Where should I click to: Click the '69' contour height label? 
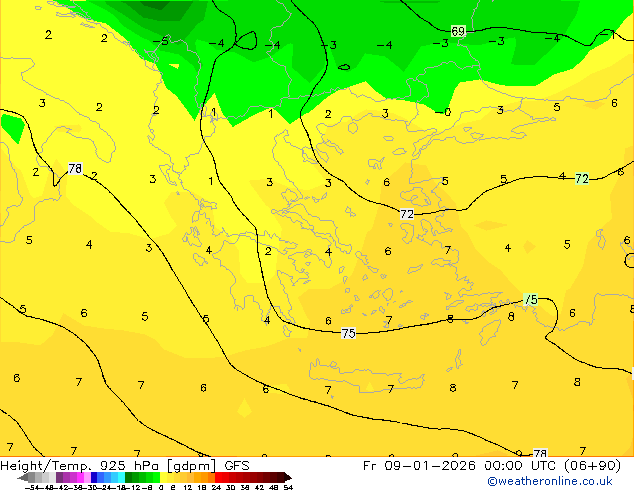point(458,31)
